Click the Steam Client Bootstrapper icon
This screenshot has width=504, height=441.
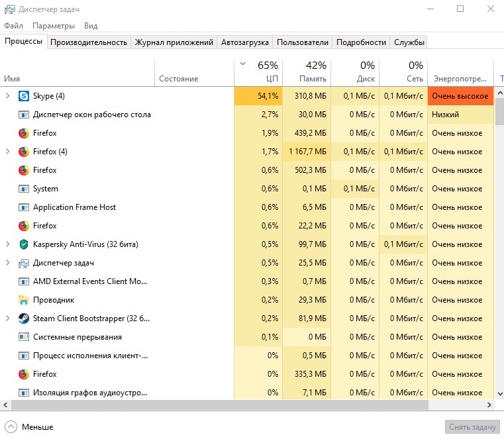(x=24, y=318)
